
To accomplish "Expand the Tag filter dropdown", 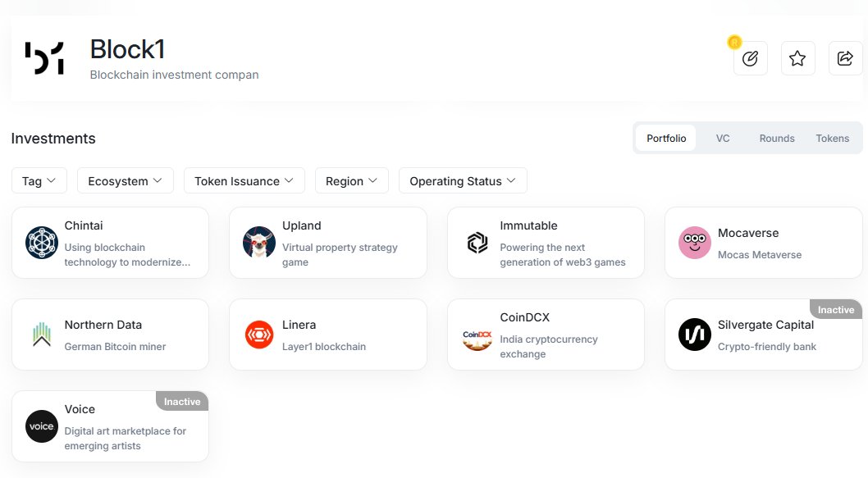I will click(39, 181).
